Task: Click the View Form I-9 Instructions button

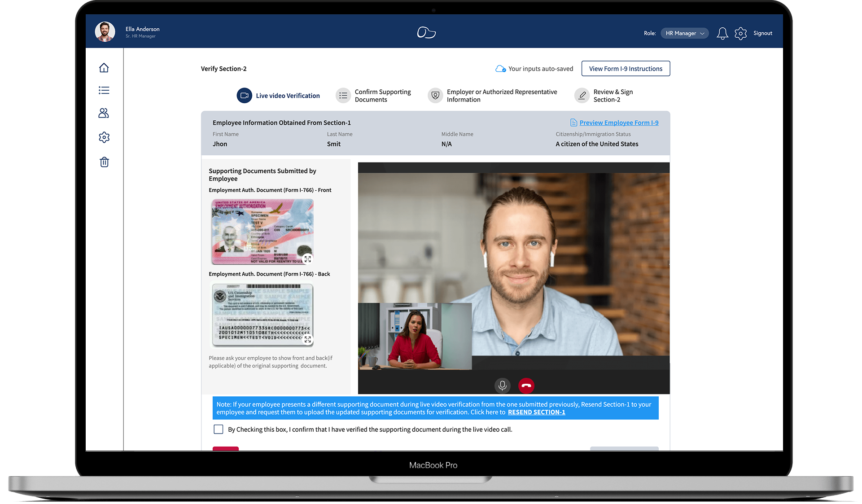Action: click(x=625, y=68)
